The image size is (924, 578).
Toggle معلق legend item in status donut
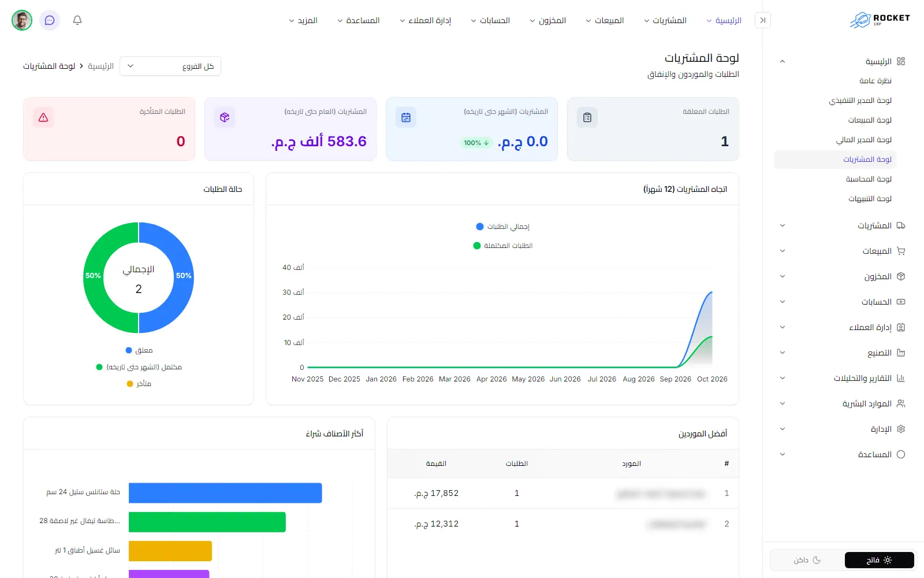click(139, 350)
